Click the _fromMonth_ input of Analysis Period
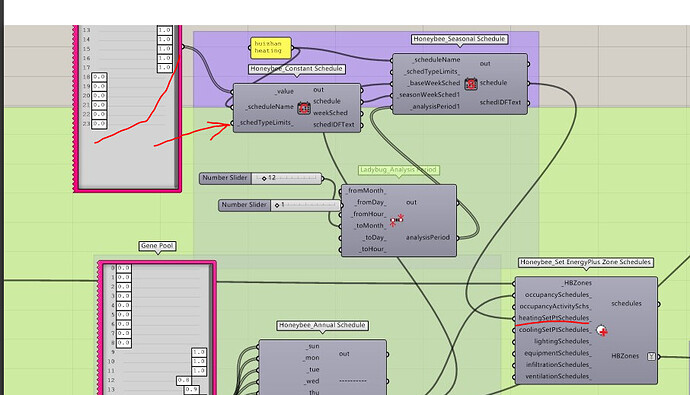This screenshot has width=690, height=395. click(367, 190)
